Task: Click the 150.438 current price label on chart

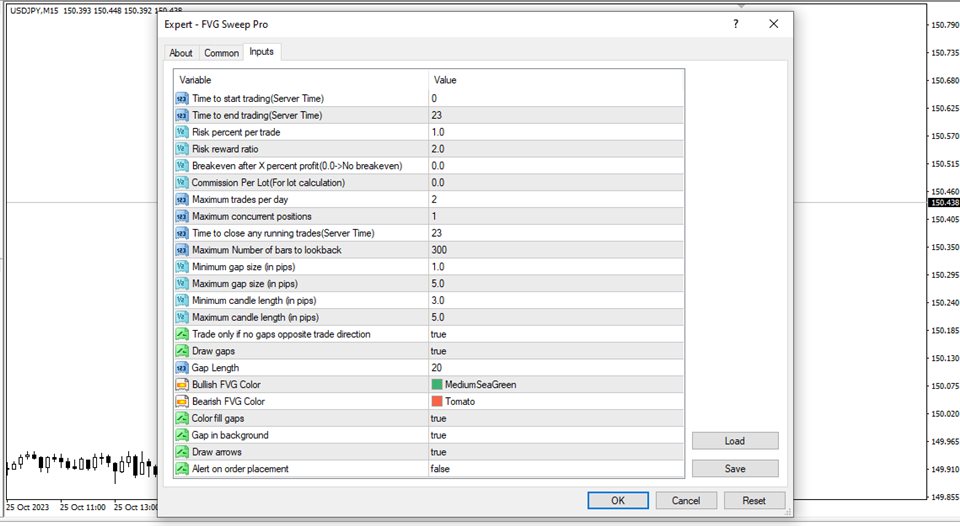Action: (944, 203)
